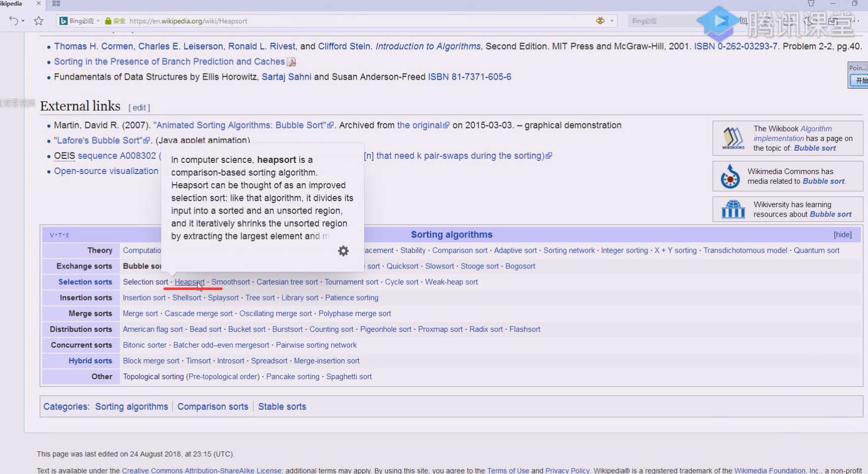Open Wikibook 'Algorithm implementation' link
Viewport: 868px width, 474px height.
tap(793, 133)
